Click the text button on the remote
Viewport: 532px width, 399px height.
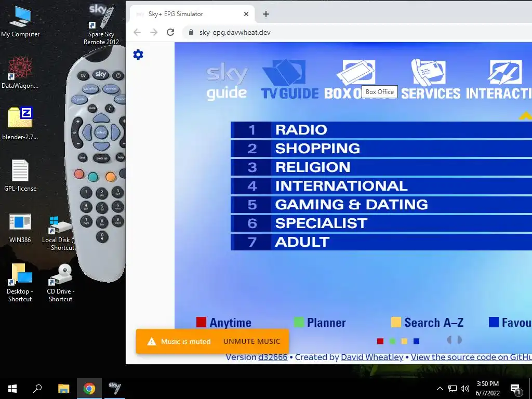pos(83,157)
